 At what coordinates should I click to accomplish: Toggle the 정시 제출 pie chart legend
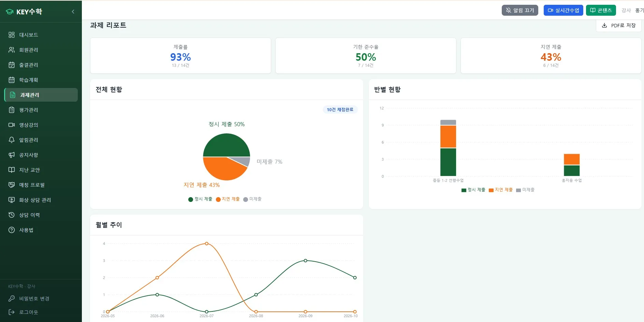pyautogui.click(x=200, y=199)
